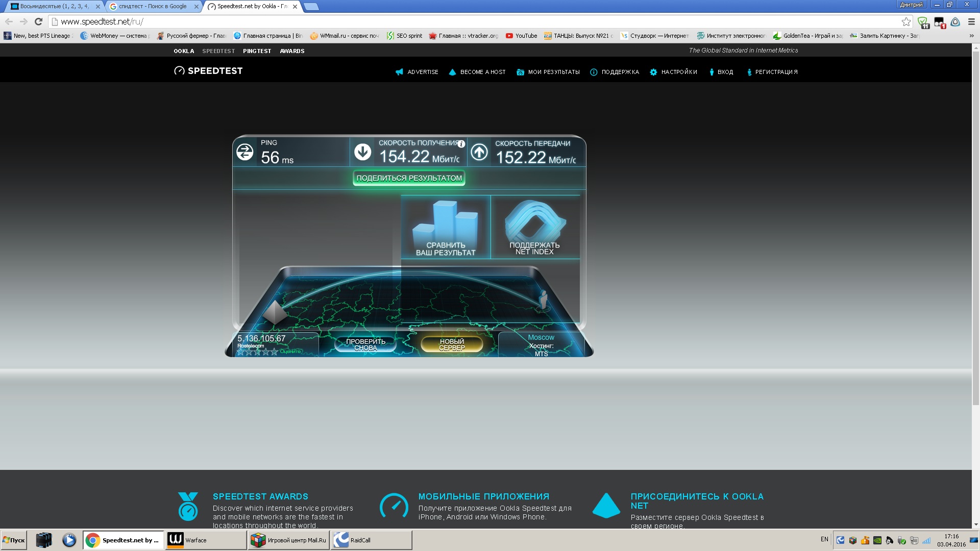
Task: Open the SEO sprint bookmark
Action: 404,36
